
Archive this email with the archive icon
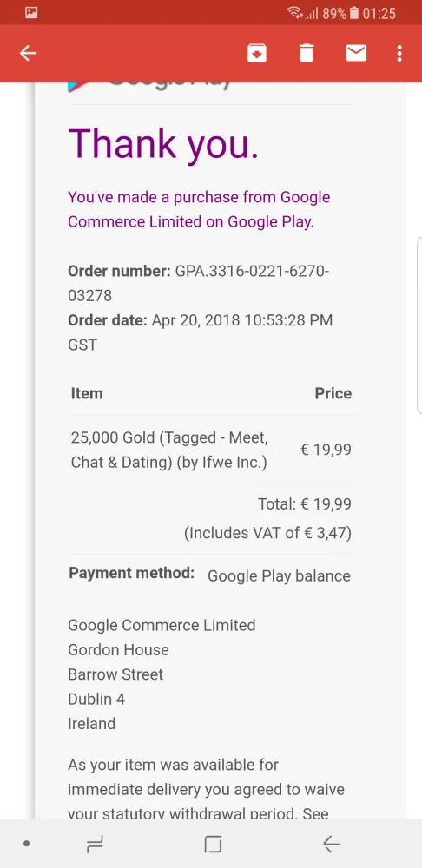pyautogui.click(x=257, y=53)
